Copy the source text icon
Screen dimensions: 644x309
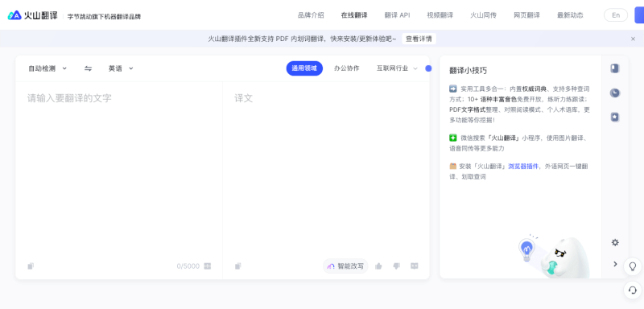click(x=31, y=266)
